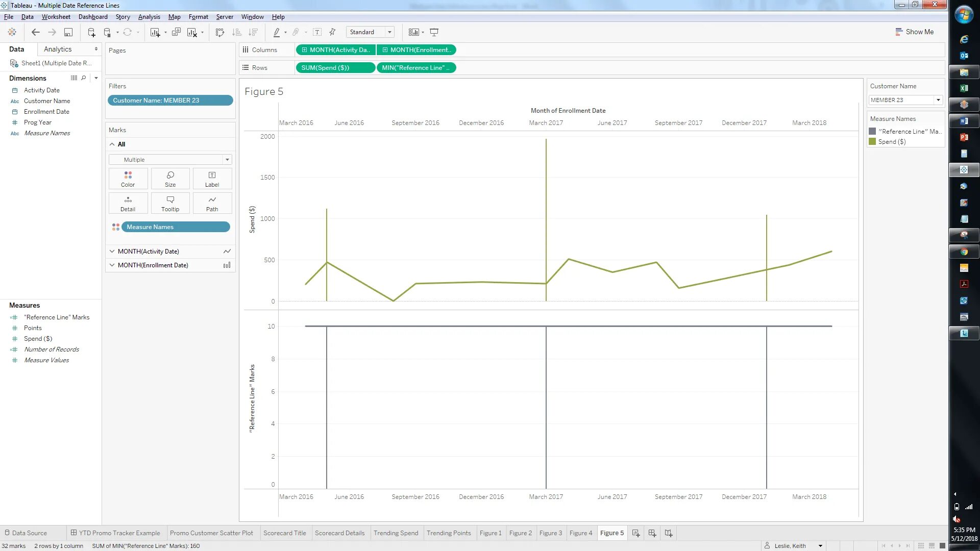The width and height of the screenshot is (980, 551).
Task: Collapse the All marks section
Action: [x=112, y=144]
